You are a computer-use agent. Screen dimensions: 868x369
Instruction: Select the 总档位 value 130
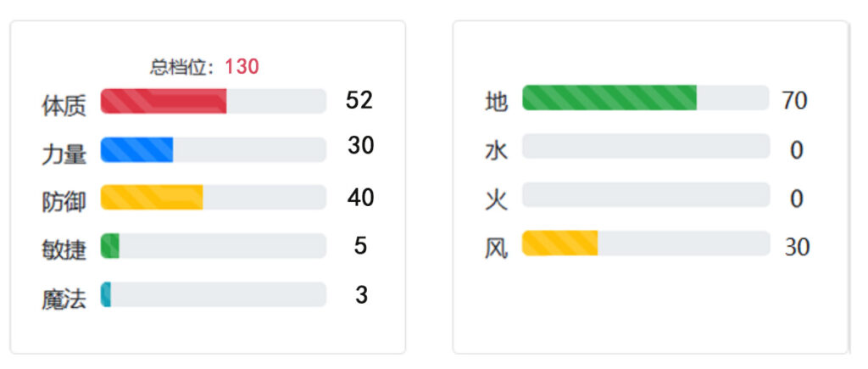[x=242, y=67]
